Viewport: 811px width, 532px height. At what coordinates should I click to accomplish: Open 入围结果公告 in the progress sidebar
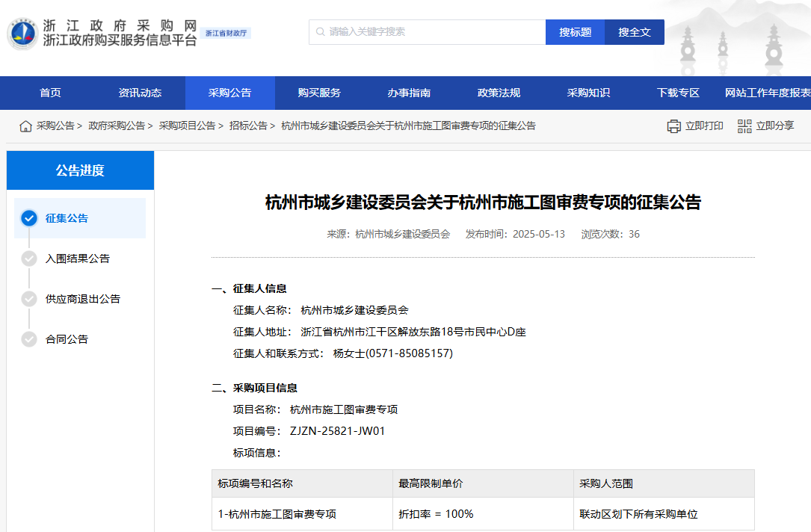click(78, 259)
